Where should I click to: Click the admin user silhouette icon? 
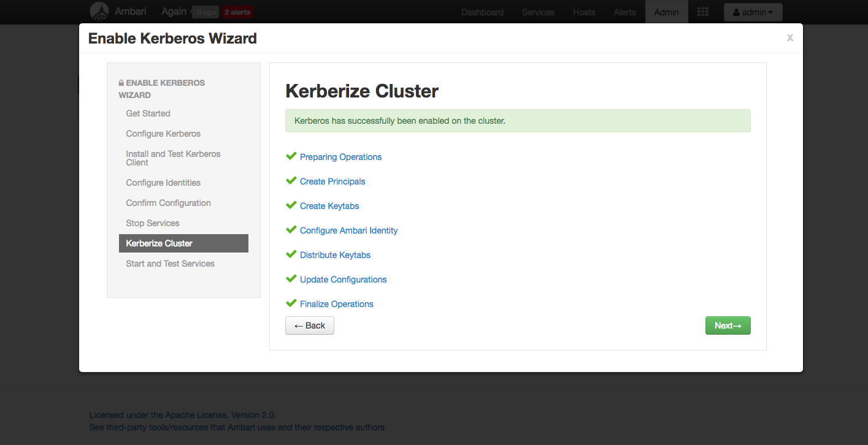point(736,11)
